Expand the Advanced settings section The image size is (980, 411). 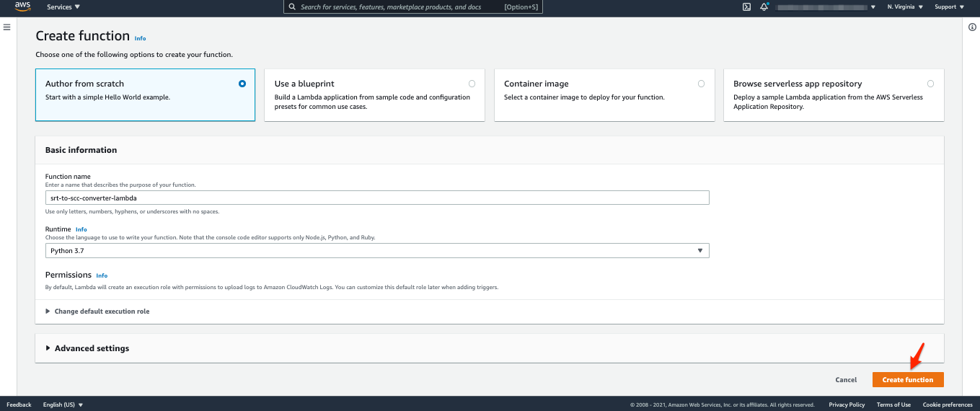(x=87, y=348)
